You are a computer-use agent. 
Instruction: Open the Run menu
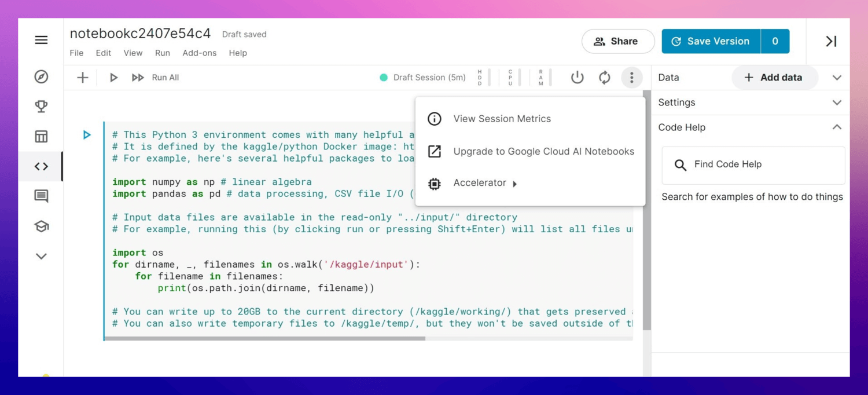pos(163,53)
